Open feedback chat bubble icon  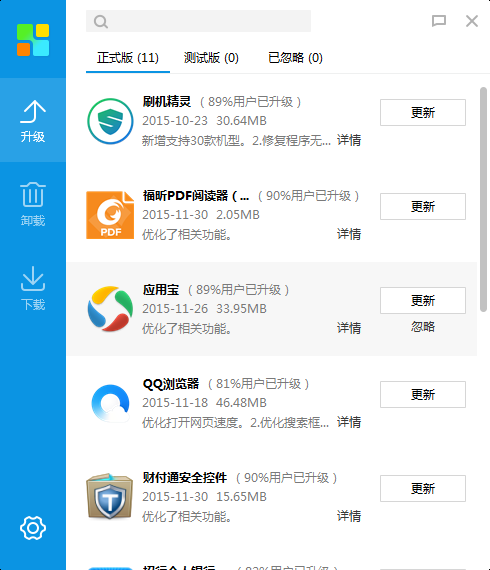click(439, 21)
